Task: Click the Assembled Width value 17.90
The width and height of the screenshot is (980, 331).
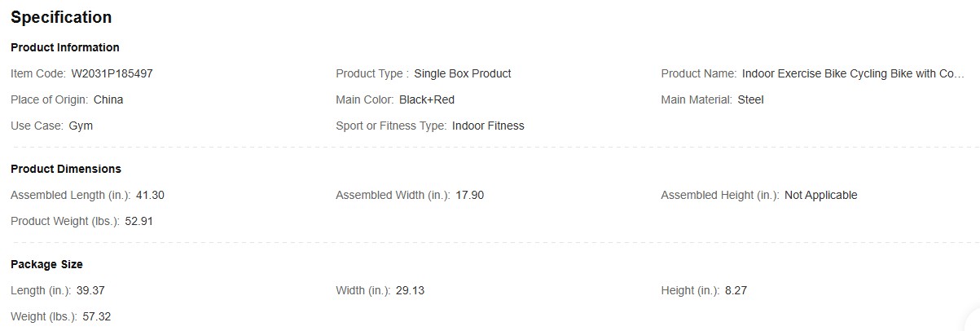Action: click(x=470, y=195)
